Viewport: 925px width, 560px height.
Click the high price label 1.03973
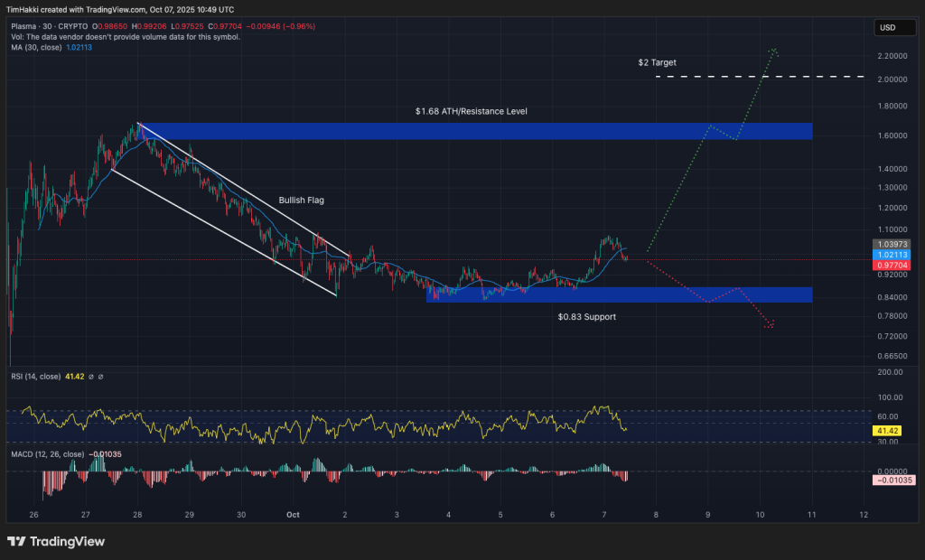[891, 243]
